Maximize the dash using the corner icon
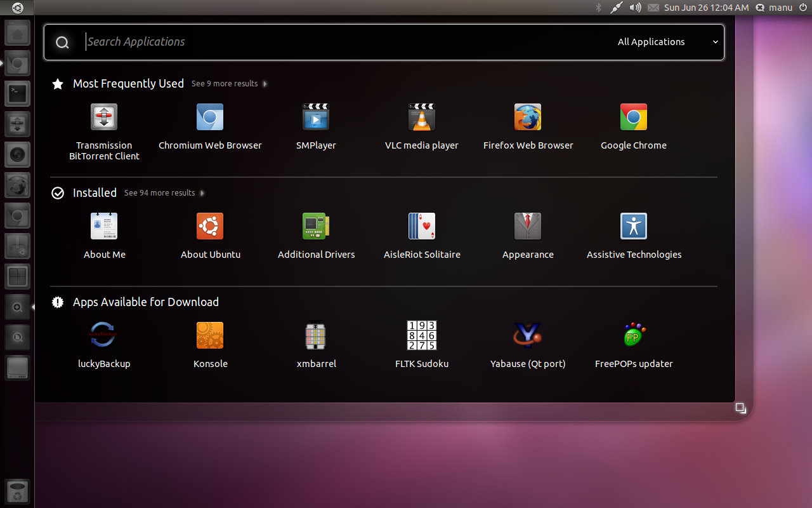 (740, 408)
